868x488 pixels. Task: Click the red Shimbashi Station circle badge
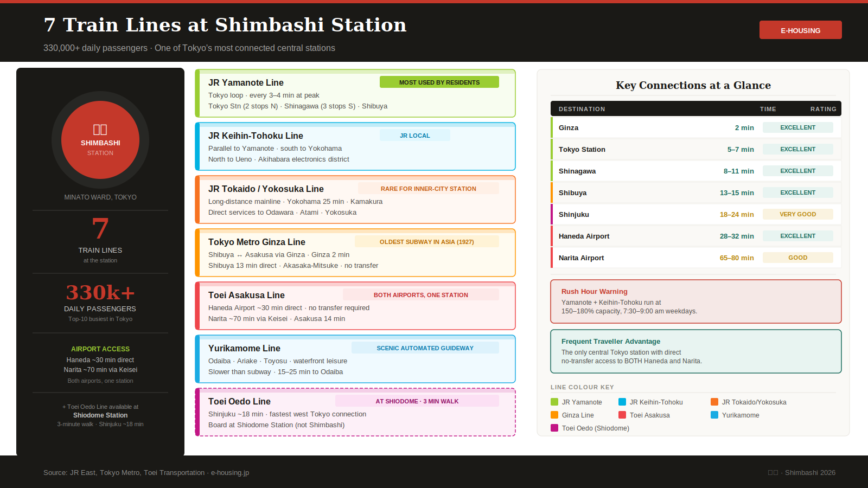pyautogui.click(x=100, y=140)
